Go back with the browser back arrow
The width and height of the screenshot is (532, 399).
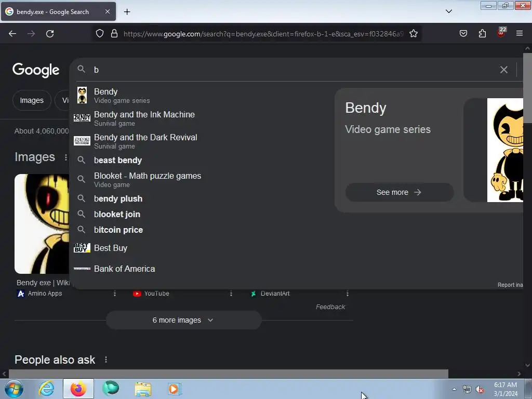point(12,34)
